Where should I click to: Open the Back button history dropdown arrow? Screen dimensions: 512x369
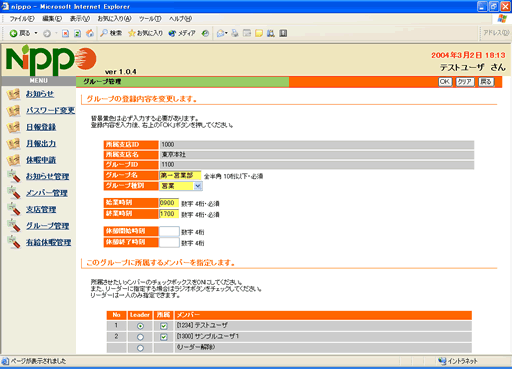(36, 33)
